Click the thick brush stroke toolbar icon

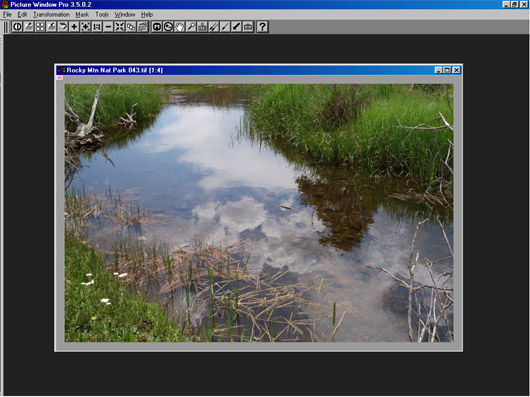pos(236,27)
